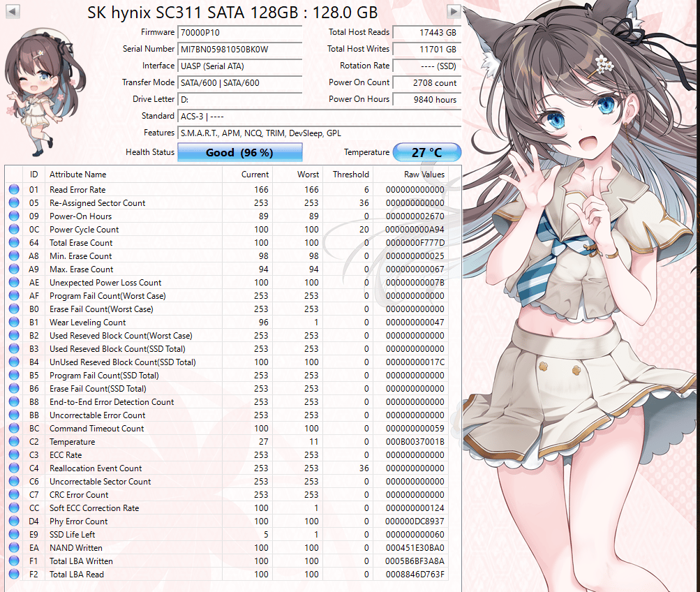Click status orb for Uncorrectable Error Count
This screenshot has width=700, height=592.
click(14, 415)
